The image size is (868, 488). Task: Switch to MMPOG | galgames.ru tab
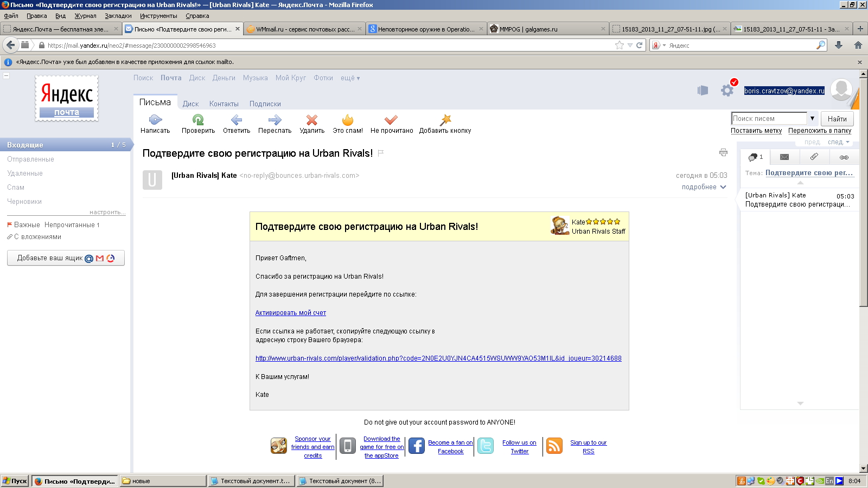[x=547, y=29]
